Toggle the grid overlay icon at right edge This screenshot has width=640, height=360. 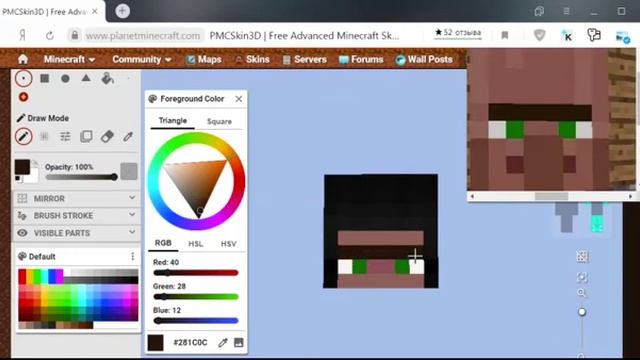click(x=582, y=256)
